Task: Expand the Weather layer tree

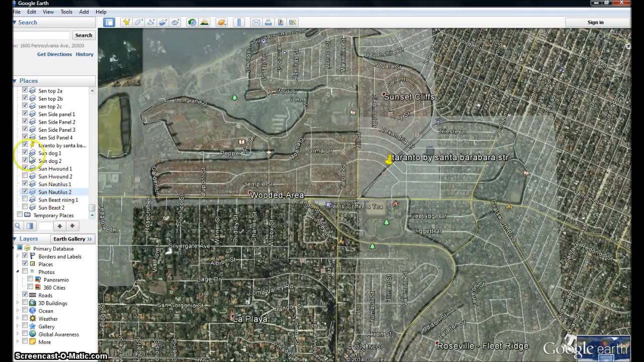Action: pos(18,319)
